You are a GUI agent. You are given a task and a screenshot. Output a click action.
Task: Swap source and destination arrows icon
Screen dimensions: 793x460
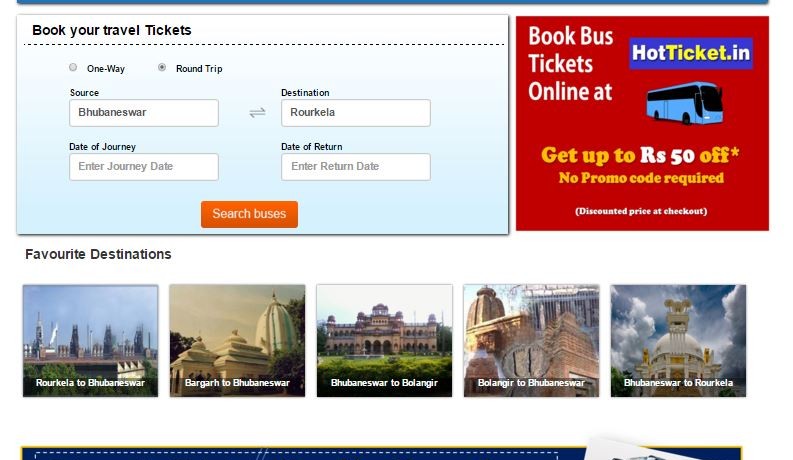257,112
